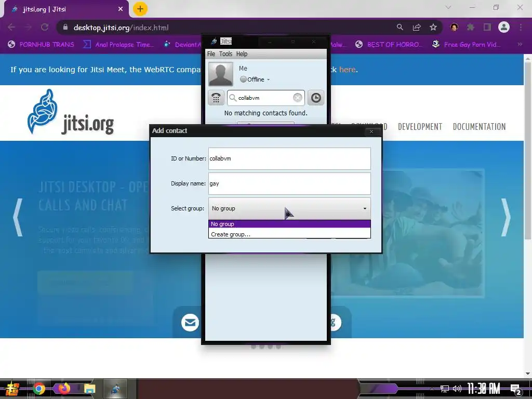Open the Windows Start button

click(x=12, y=389)
